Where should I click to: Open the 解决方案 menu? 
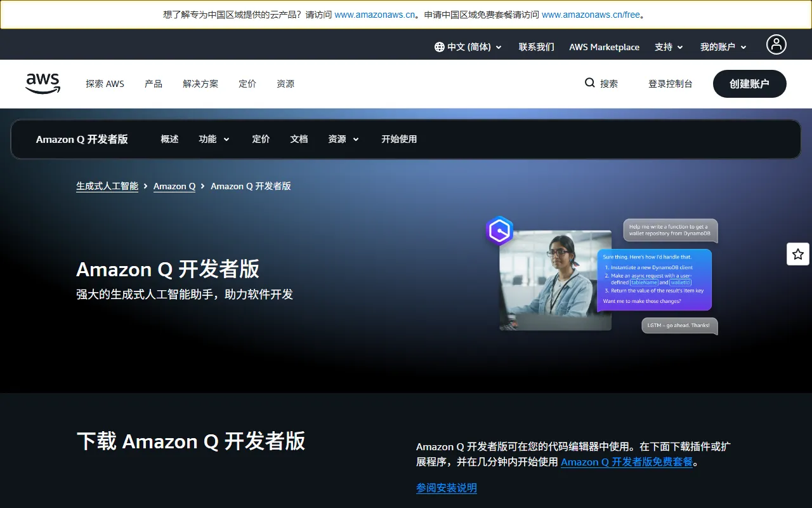(200, 83)
